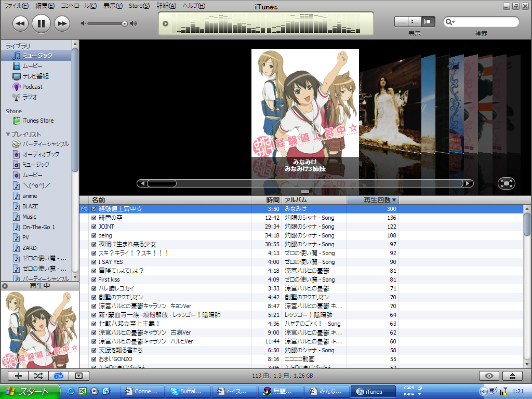Viewport: 532px width, 399px height.
Task: Open the ヘルプ(H) menu
Action: [194, 6]
